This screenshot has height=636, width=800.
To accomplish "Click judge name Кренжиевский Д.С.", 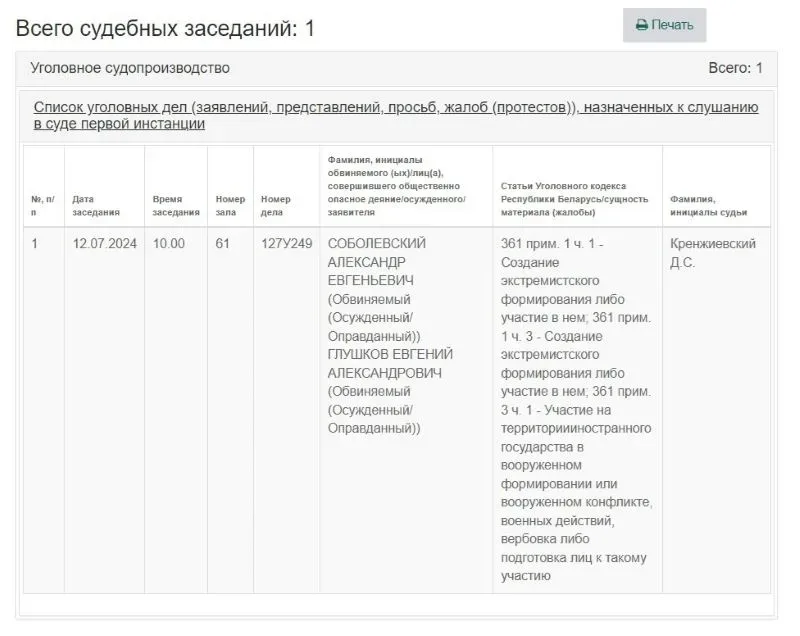I will pos(714,249).
